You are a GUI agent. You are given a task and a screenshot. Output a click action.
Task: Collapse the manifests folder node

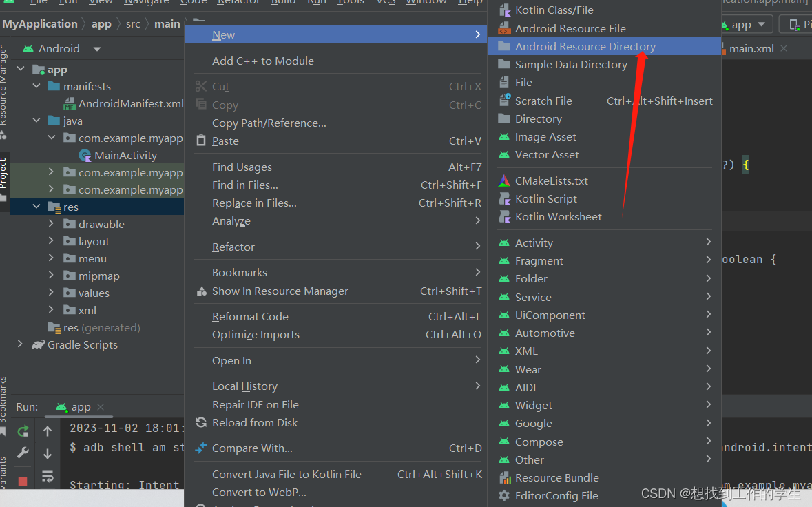(37, 86)
